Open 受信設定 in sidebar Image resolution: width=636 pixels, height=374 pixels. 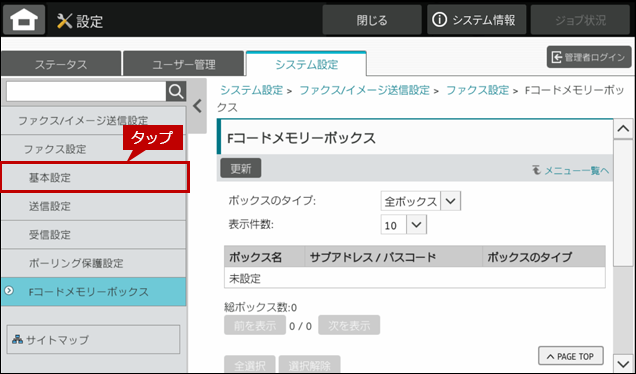click(x=94, y=234)
